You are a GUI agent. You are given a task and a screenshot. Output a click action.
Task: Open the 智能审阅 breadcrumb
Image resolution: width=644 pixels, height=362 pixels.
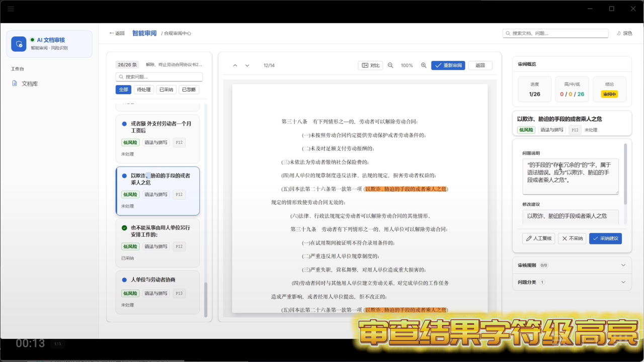click(x=144, y=33)
